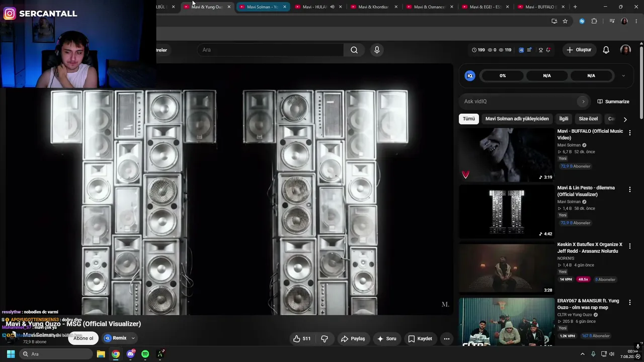Switch to the Mavi - BUFFALO browser tab
The width and height of the screenshot is (644, 362).
point(540,7)
